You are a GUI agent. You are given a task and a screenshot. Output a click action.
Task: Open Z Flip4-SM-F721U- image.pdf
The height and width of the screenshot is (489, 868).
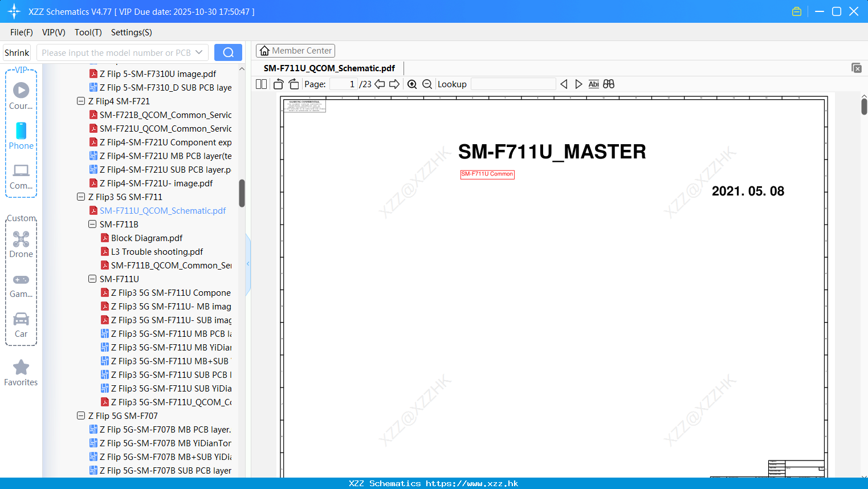151,183
